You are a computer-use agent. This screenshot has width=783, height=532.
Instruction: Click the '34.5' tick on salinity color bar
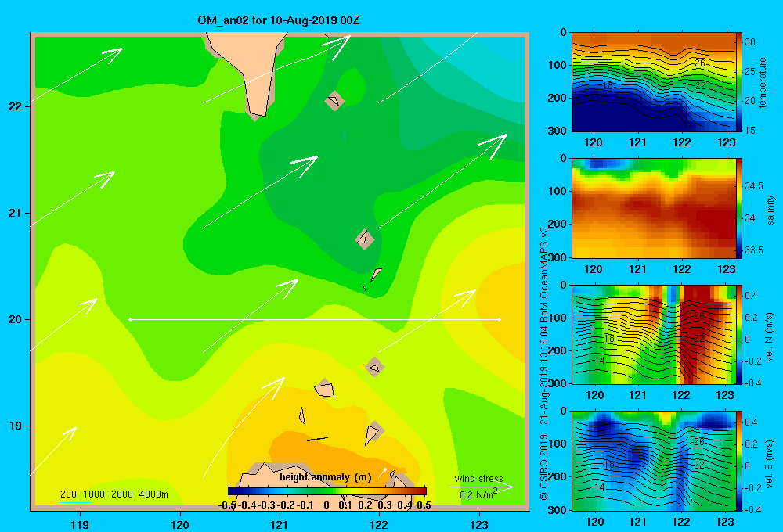754,186
